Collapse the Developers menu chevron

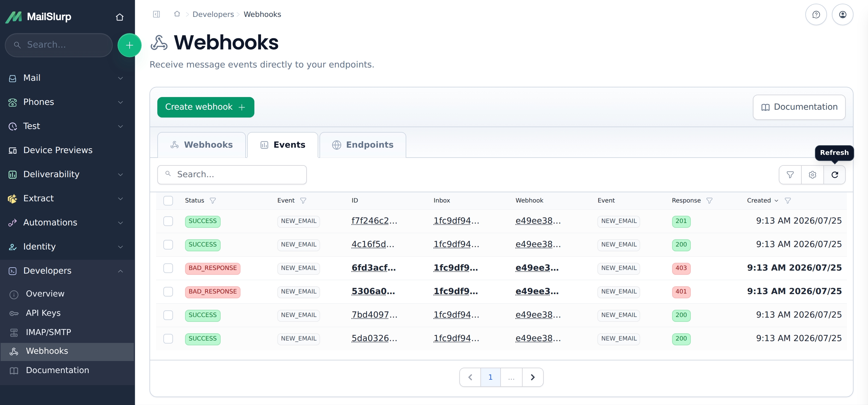[120, 271]
